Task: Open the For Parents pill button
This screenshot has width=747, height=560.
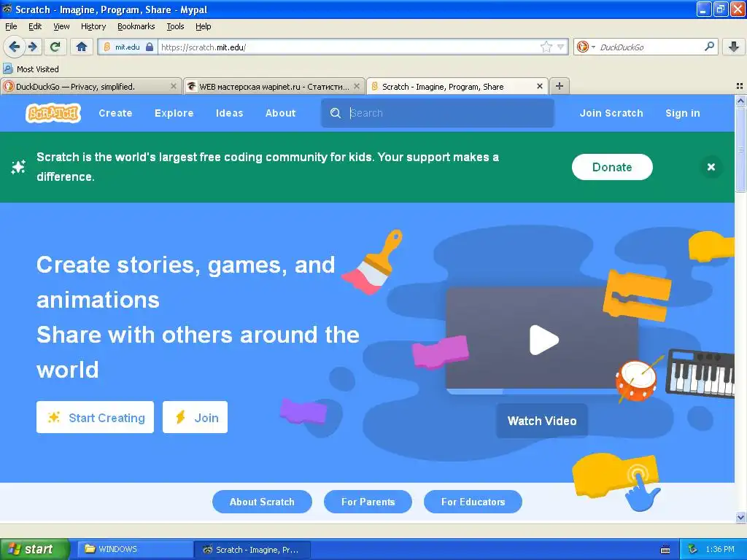Action: [368, 502]
